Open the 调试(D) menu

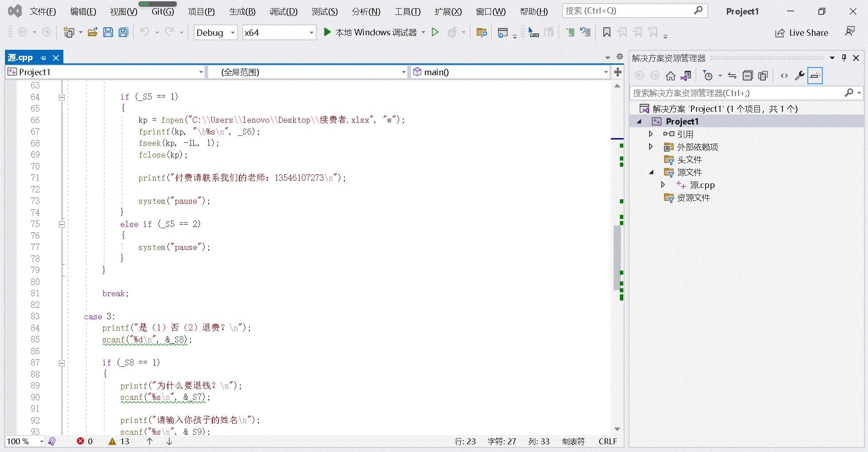point(283,11)
